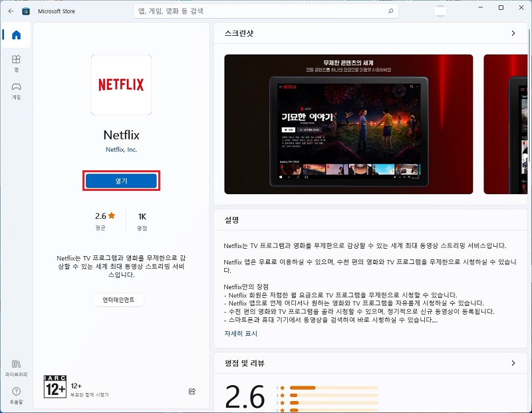532x413 pixels.
Task: Open Help from the sidebar
Action: point(16,395)
